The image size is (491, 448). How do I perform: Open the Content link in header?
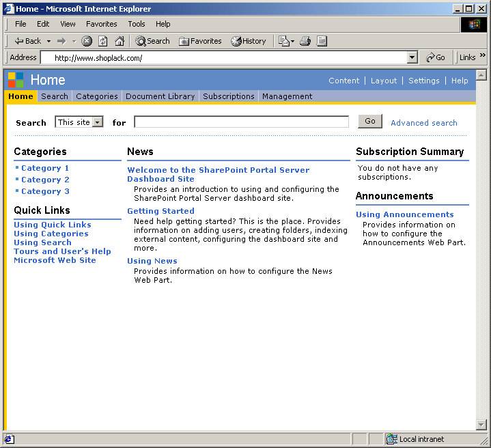[343, 81]
